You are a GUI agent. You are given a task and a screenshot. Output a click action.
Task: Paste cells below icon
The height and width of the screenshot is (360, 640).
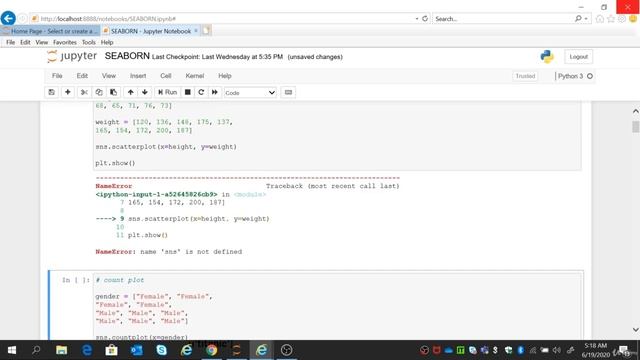(113, 92)
